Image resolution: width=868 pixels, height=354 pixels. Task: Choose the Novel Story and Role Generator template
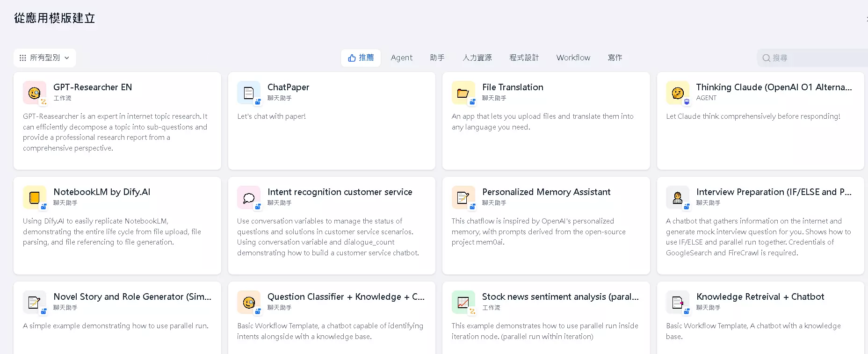click(x=117, y=318)
